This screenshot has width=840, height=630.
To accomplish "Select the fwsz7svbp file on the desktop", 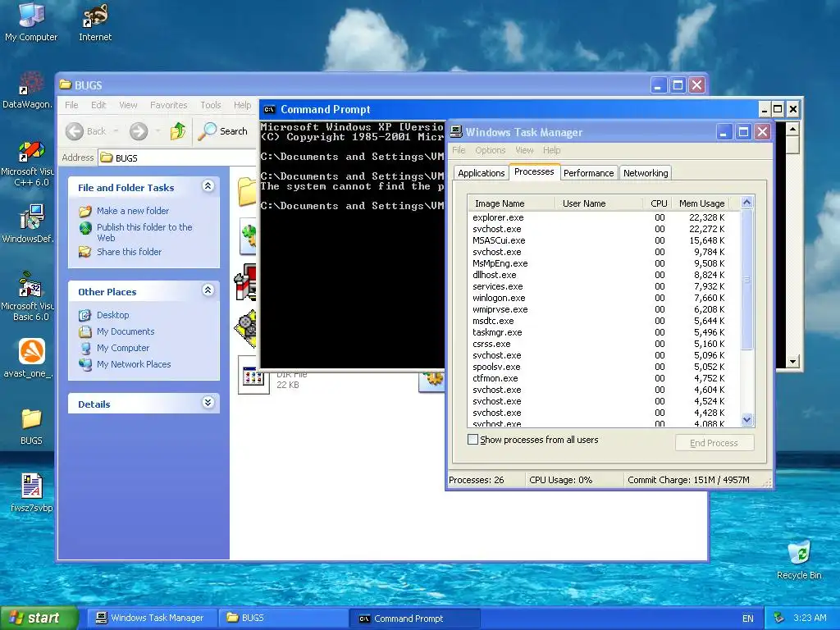I will coord(31,493).
